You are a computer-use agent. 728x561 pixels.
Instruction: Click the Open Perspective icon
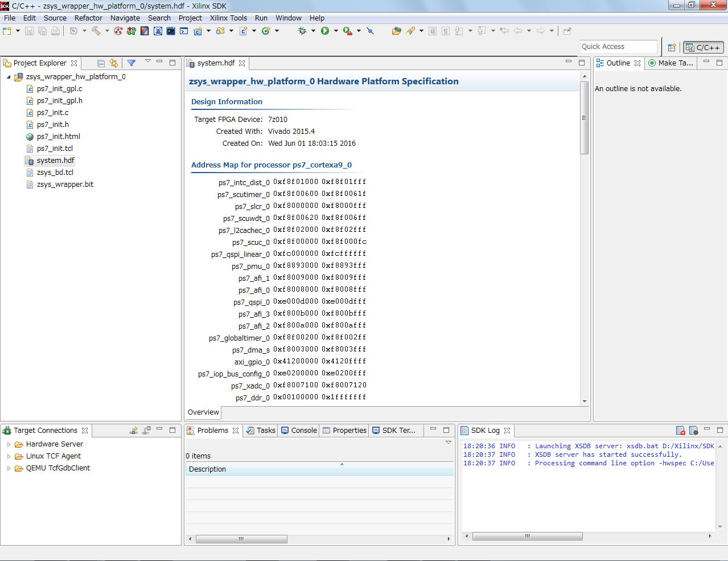pyautogui.click(x=672, y=47)
